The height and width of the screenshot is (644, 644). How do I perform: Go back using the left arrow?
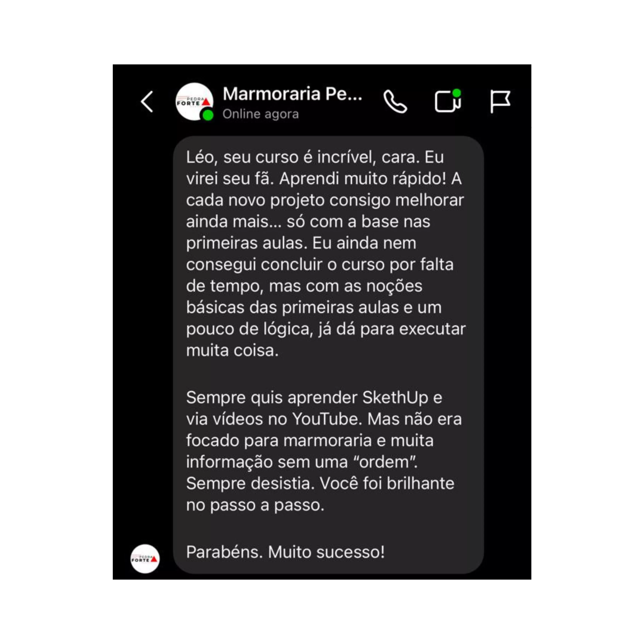pyautogui.click(x=147, y=102)
